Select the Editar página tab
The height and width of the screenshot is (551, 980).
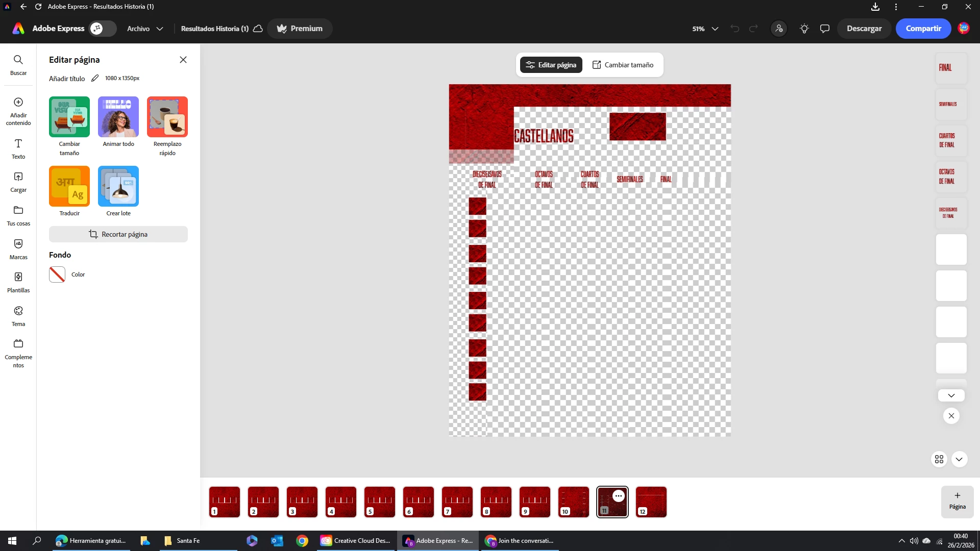(551, 65)
